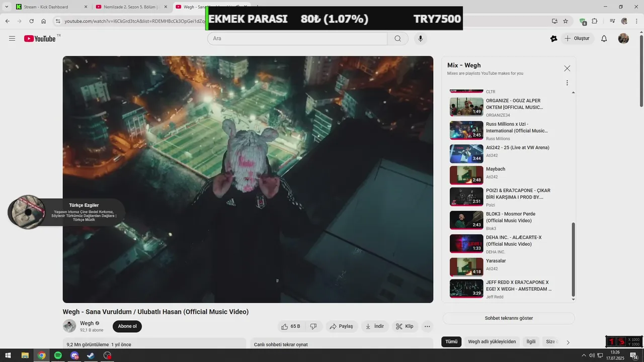Click the black star-shaped badge icon beside Oluştur
This screenshot has height=362, width=644.
pos(554,39)
